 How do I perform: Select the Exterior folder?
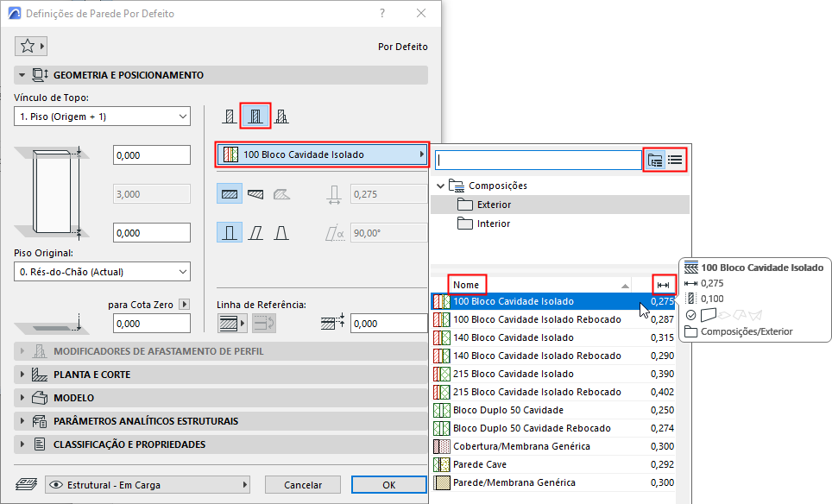pyautogui.click(x=560, y=205)
